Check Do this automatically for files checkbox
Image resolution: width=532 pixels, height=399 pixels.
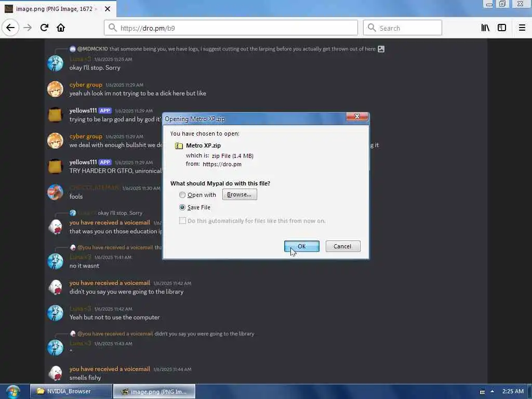[x=182, y=221]
